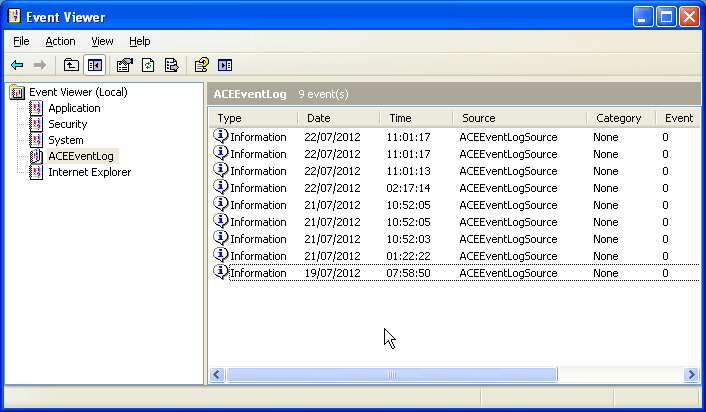Click the Help toolbar icon

click(x=202, y=65)
